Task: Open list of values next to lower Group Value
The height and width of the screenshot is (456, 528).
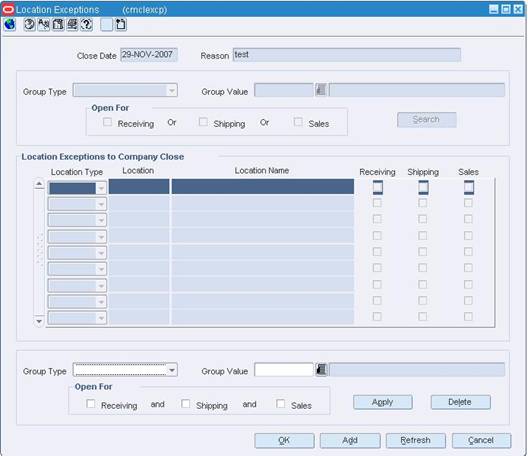Action: 322,370
